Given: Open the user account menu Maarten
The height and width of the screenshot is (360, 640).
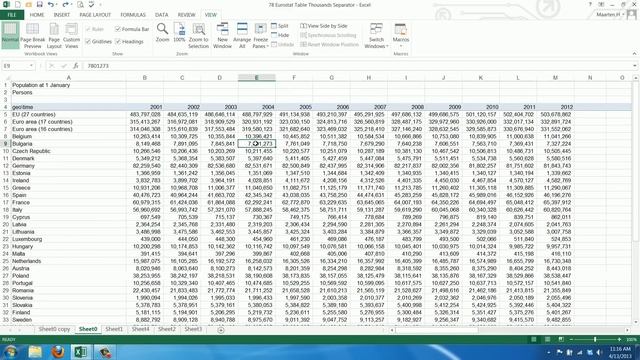Looking at the screenshot, I should (x=610, y=15).
